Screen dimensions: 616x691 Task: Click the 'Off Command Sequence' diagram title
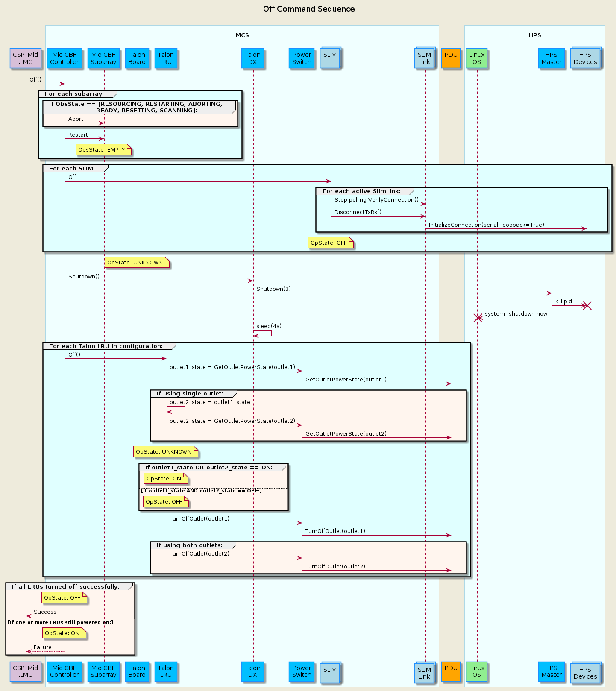[x=309, y=9]
